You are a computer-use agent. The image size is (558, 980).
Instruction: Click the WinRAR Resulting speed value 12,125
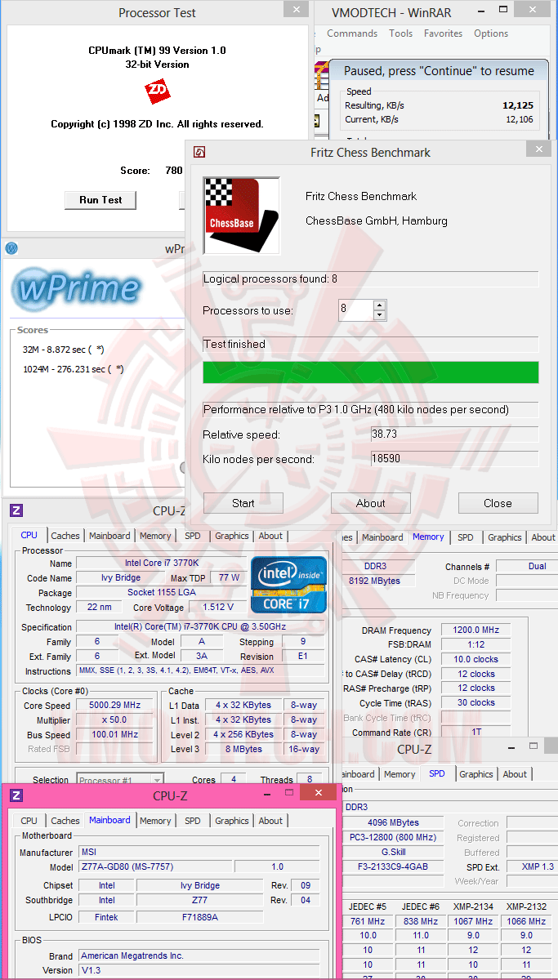point(518,105)
